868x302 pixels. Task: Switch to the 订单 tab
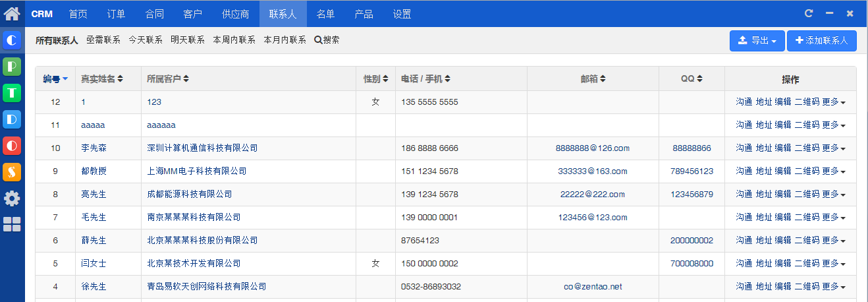pos(116,14)
